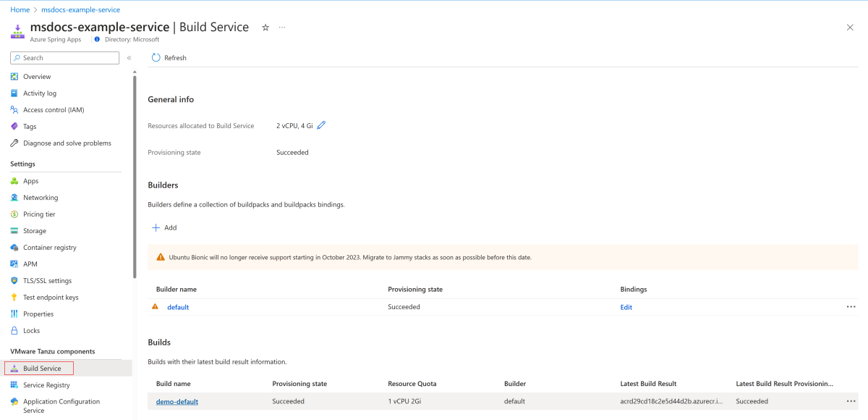The image size is (868, 420).
Task: Click the TLS/SSL settings shield icon
Action: [14, 281]
